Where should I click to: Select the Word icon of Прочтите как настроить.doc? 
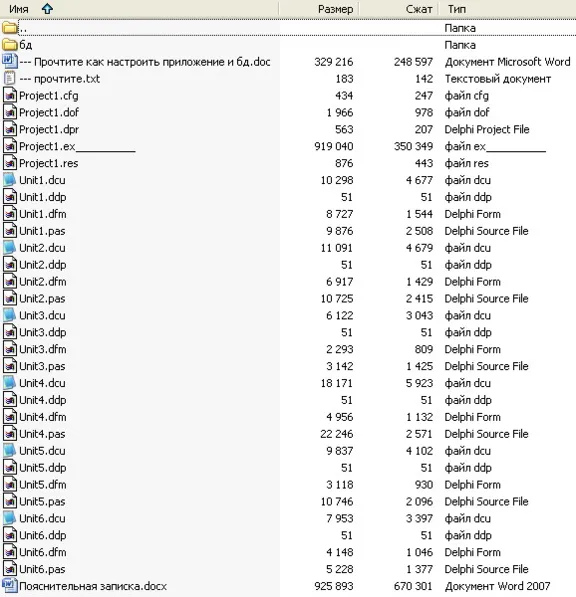tap(10, 61)
